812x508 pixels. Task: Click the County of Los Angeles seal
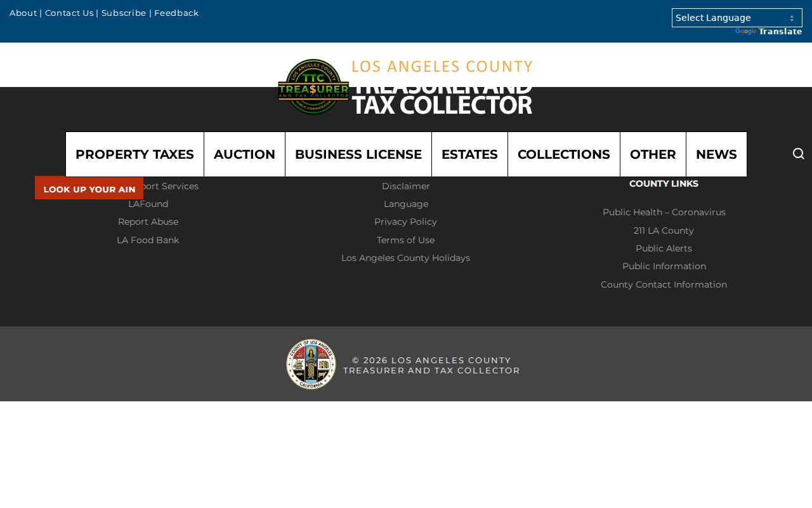click(311, 364)
